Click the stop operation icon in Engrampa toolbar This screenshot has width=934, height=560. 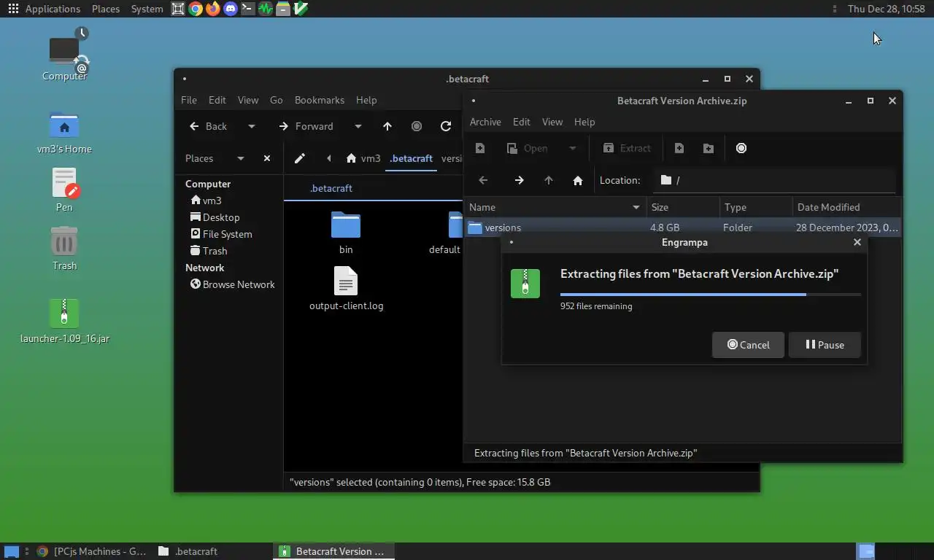coord(741,148)
